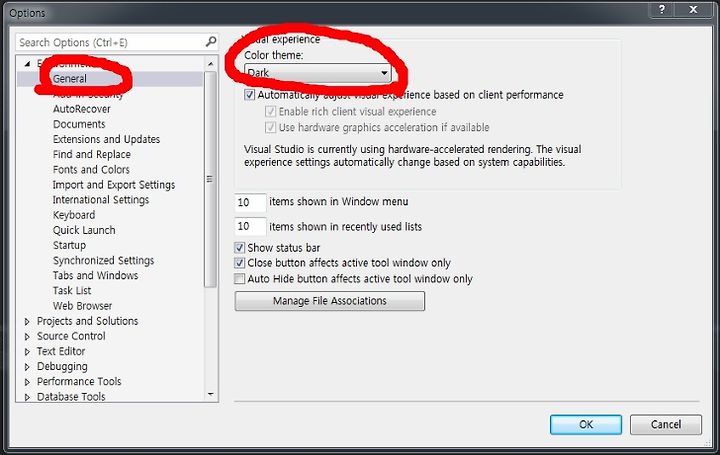This screenshot has width=720, height=455.
Task: Expand the Source Control node
Action: 27,337
